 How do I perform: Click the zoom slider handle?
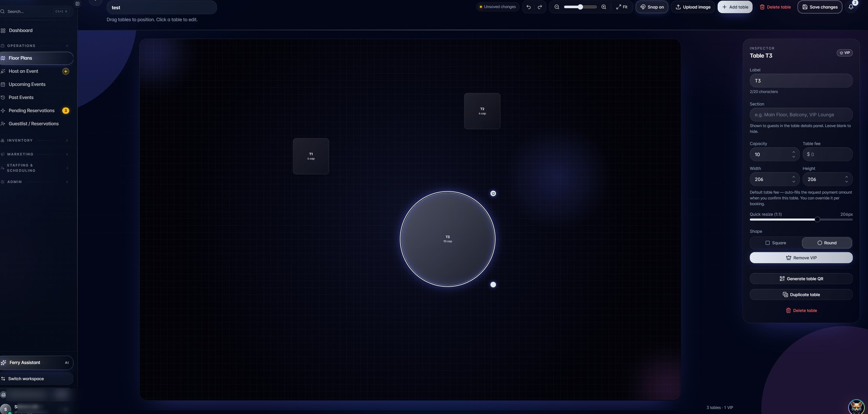[x=580, y=7]
